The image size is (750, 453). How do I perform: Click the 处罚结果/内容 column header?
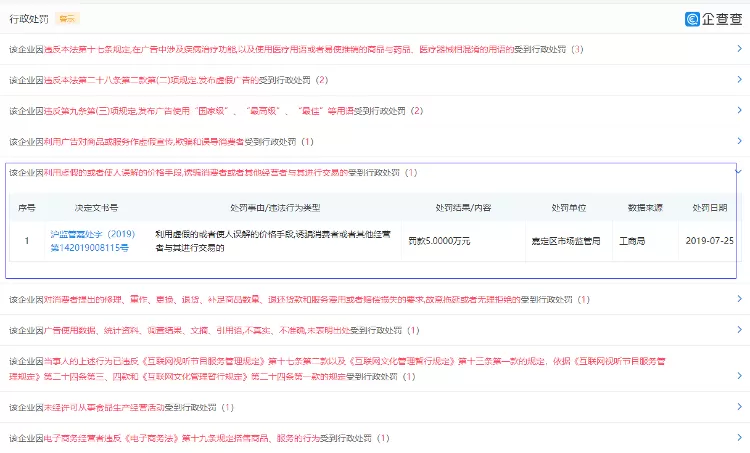pos(463,208)
